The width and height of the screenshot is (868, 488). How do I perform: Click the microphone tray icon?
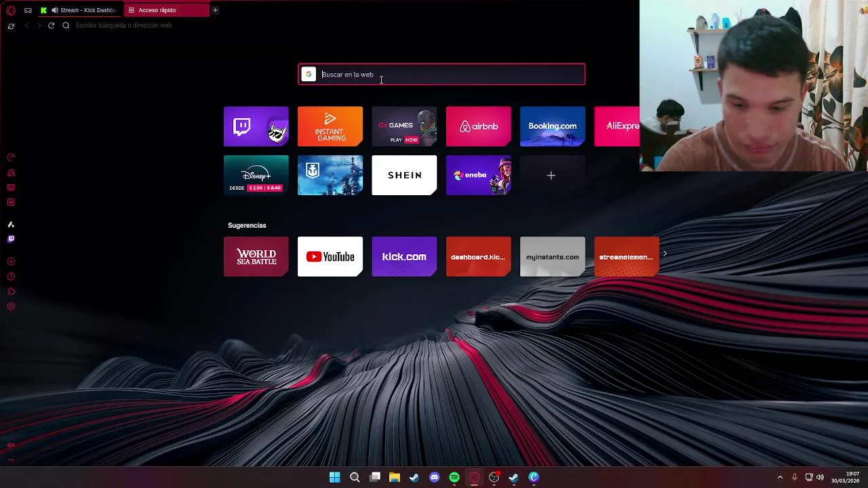[795, 477]
